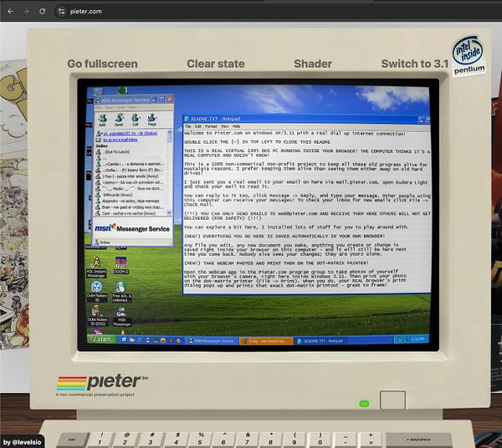This screenshot has width=502, height=448.
Task: Open the MSN Messenger desktop shortcut
Action: click(122, 317)
